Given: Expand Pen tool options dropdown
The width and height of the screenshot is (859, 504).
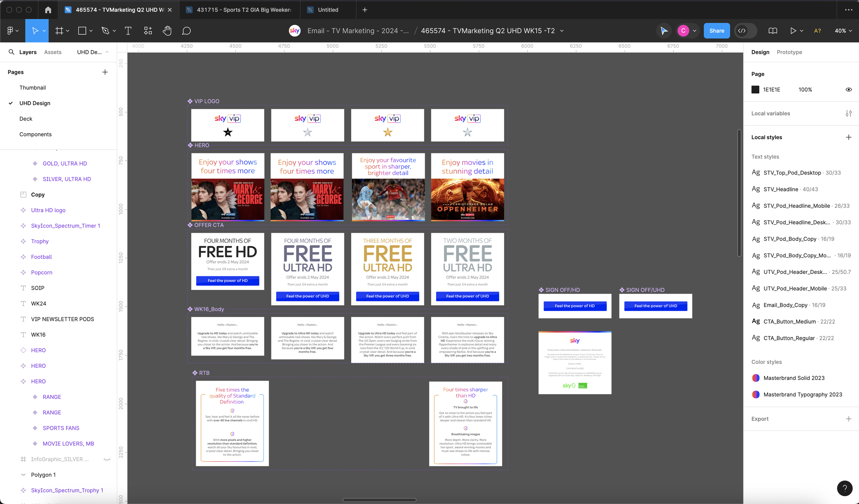Looking at the screenshot, I should point(114,31).
